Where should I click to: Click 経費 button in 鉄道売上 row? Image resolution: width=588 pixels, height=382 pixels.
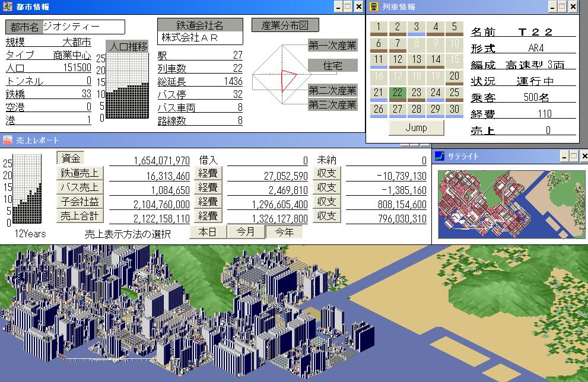tap(208, 173)
